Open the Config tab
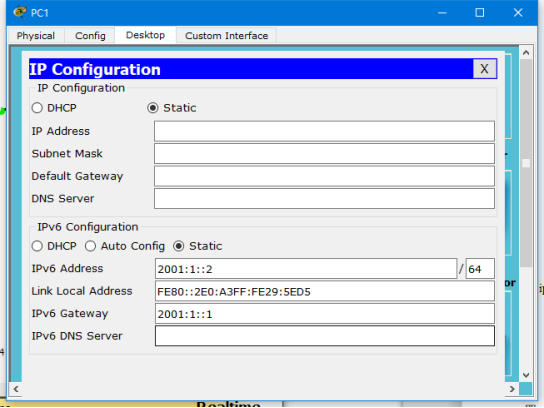The width and height of the screenshot is (544, 408). click(x=90, y=35)
